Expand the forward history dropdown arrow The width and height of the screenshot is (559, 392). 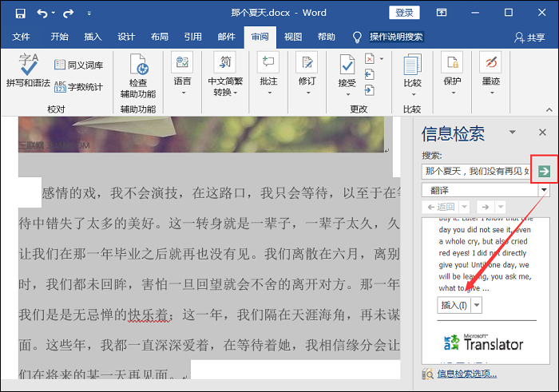point(500,207)
